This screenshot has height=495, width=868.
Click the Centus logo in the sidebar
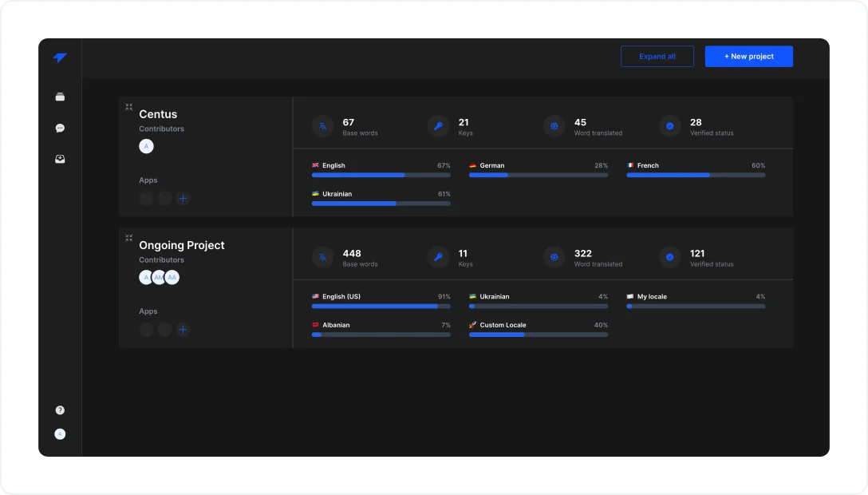coord(60,58)
